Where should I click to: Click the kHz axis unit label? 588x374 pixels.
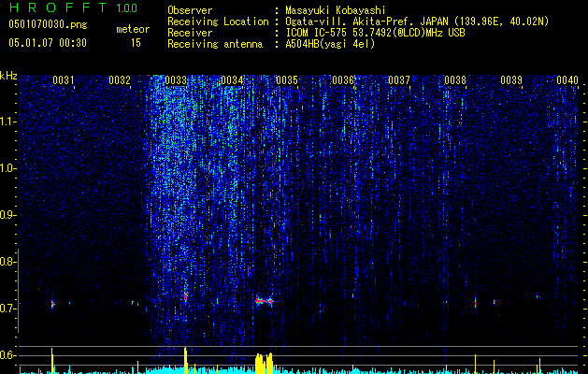8,76
